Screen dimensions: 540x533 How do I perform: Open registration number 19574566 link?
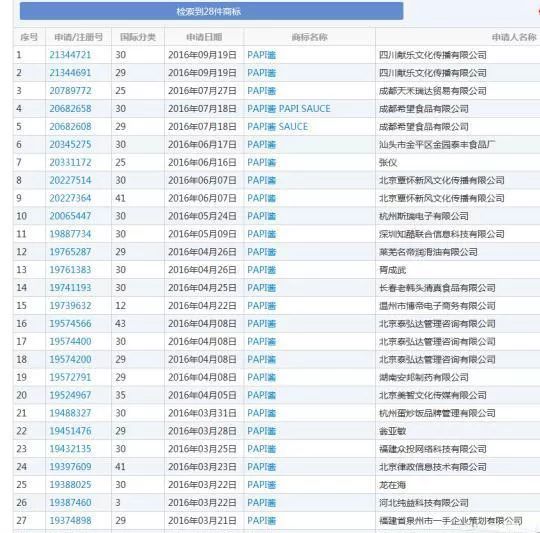70,324
